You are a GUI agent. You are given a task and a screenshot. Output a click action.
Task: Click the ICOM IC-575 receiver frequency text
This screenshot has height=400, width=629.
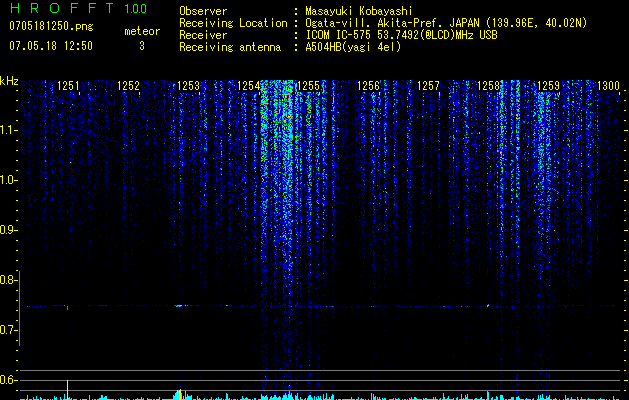point(401,35)
